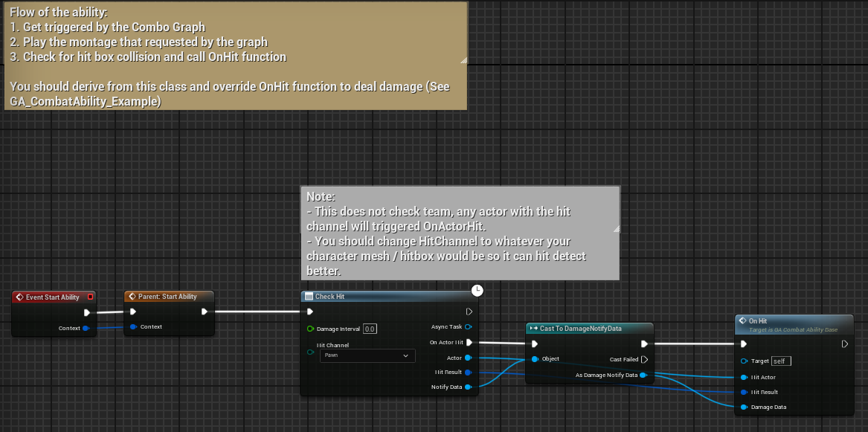Click the Damage Interval input pin
The width and height of the screenshot is (868, 432).
tap(310, 329)
